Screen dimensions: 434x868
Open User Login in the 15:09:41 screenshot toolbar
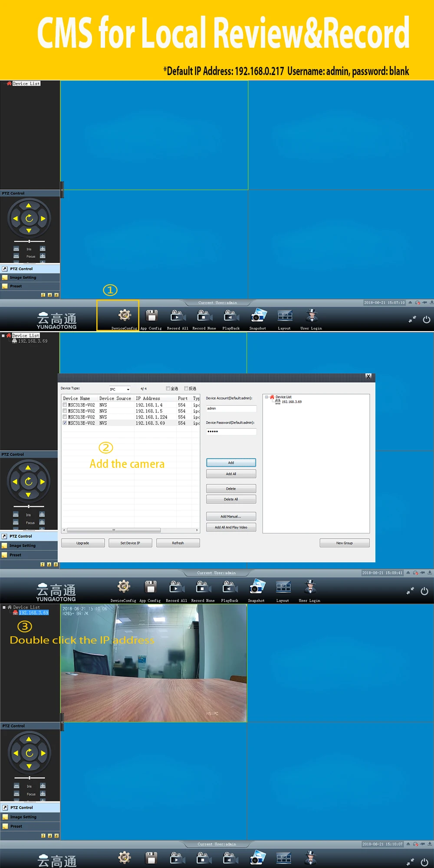tap(309, 591)
